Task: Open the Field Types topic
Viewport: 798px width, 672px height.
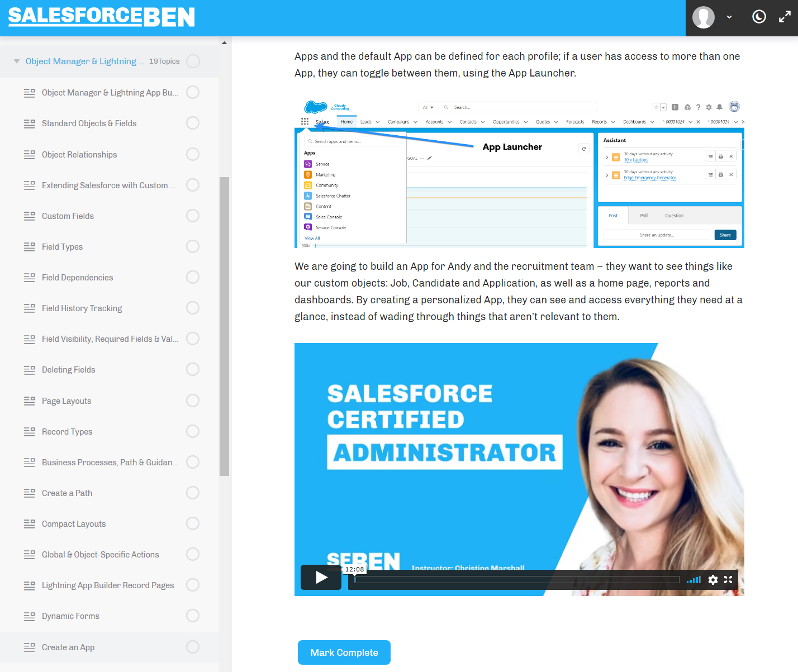Action: point(62,247)
